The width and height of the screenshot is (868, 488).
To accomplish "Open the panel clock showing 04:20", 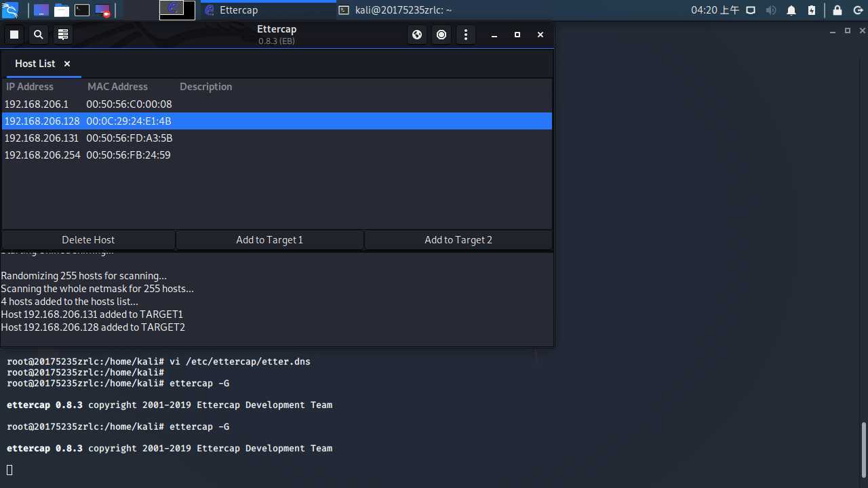I will [x=715, y=10].
